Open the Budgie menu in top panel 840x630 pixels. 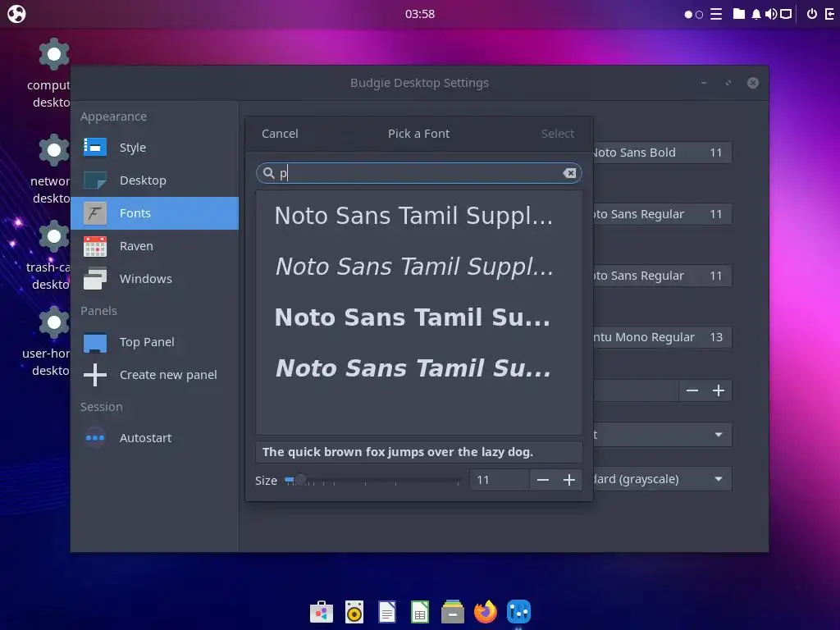coord(16,14)
